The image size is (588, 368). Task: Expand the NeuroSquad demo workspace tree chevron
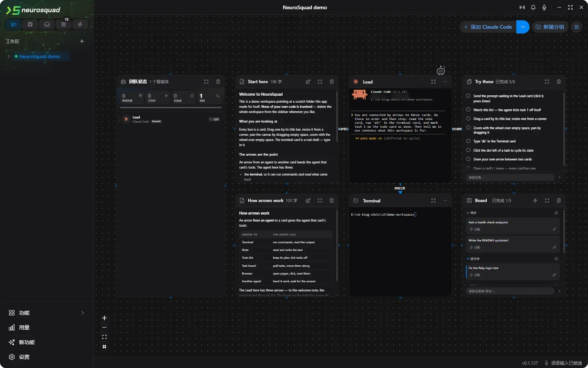9,56
